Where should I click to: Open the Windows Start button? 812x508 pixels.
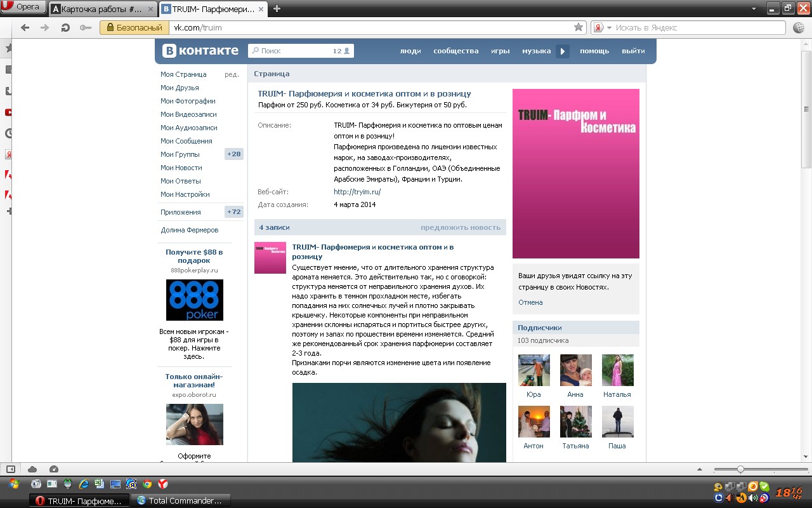14,484
